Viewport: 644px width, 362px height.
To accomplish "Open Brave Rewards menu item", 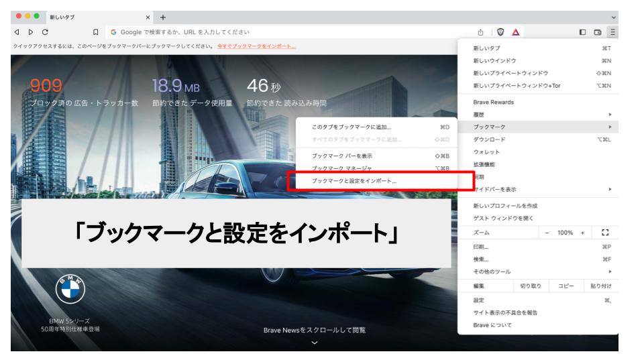I will pos(538,102).
